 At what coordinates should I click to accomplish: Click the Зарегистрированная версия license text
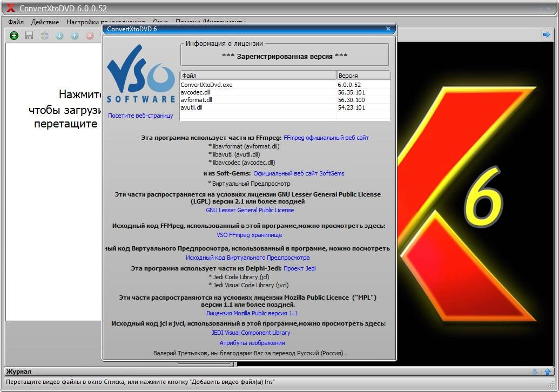click(285, 56)
